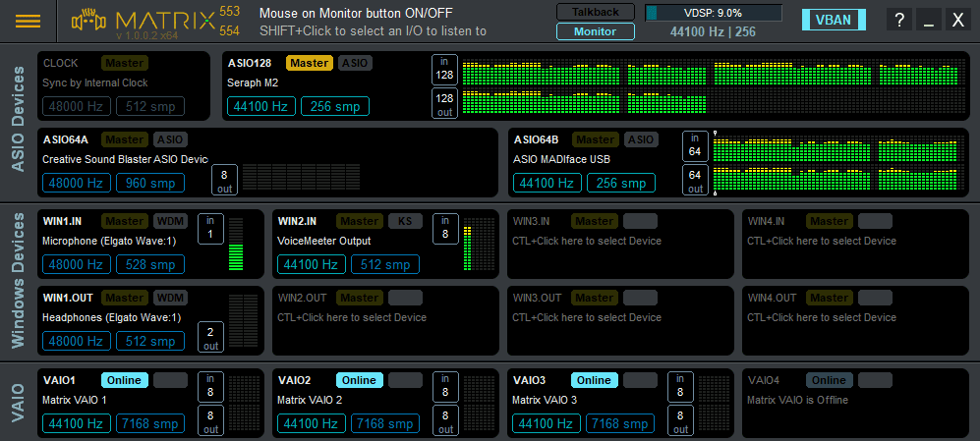Open the hamburger main menu
The height and width of the screenshot is (441, 980).
28,21
